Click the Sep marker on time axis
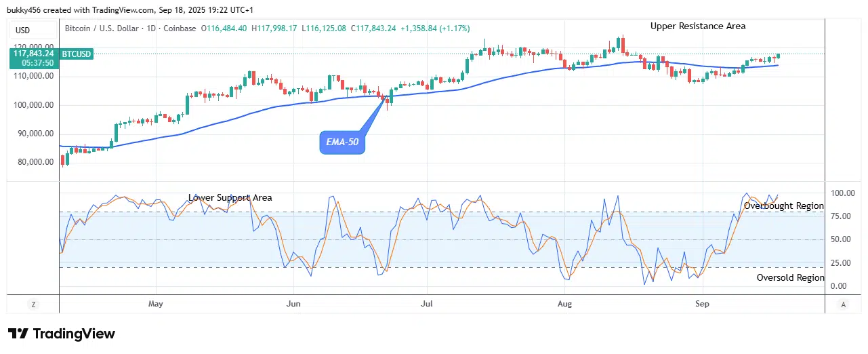The image size is (868, 354). click(x=702, y=304)
